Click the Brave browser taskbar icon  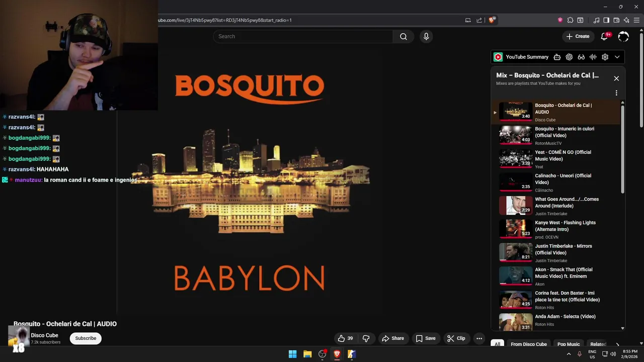pyautogui.click(x=337, y=354)
